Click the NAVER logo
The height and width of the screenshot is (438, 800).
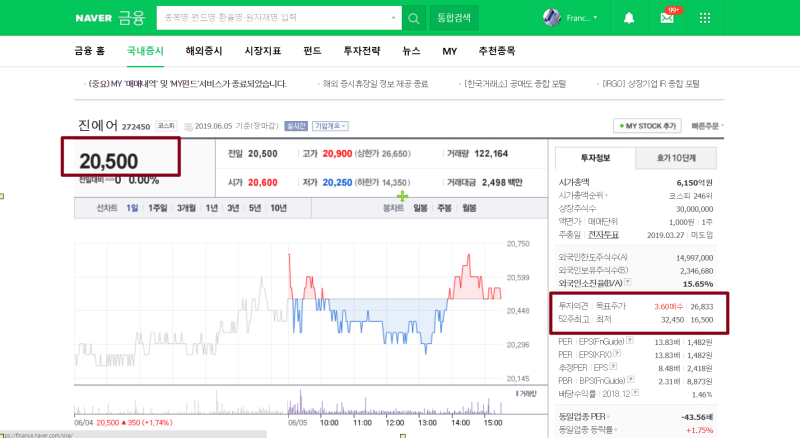coord(93,18)
